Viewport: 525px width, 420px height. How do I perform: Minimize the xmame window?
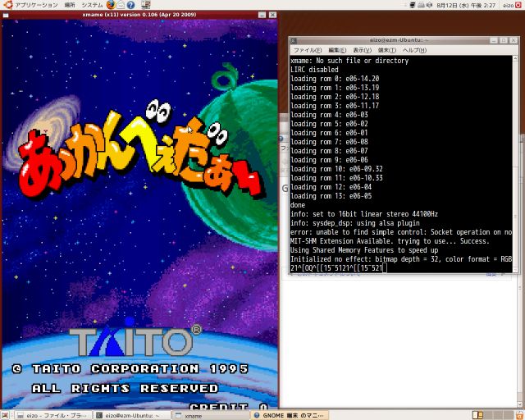click(x=262, y=15)
